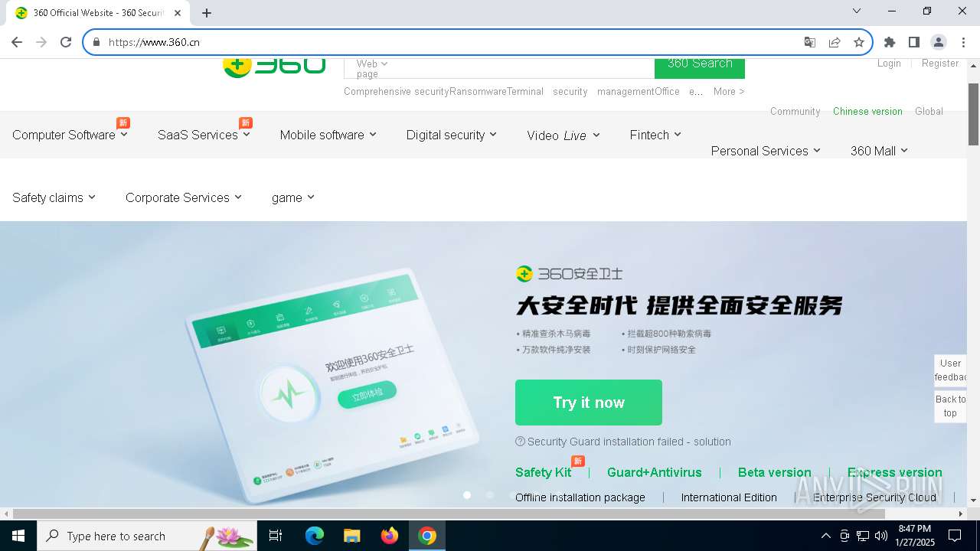Launch Microsoft Edge from taskbar

point(315,536)
